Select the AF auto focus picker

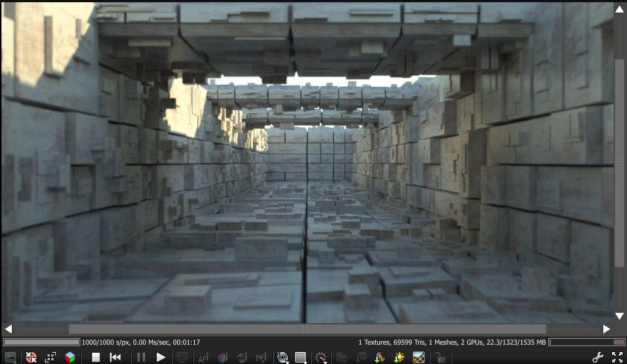pos(203,357)
